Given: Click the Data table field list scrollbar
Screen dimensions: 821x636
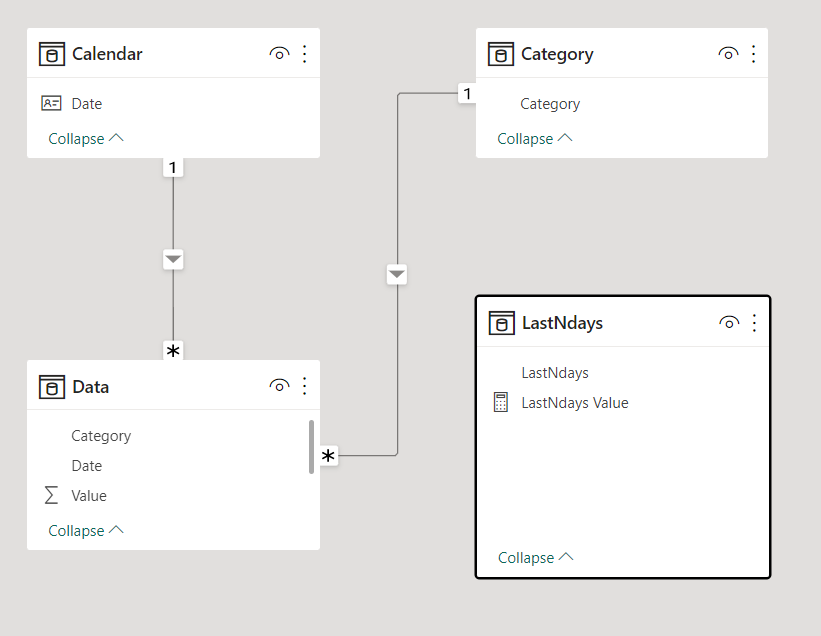Looking at the screenshot, I should coord(312,447).
